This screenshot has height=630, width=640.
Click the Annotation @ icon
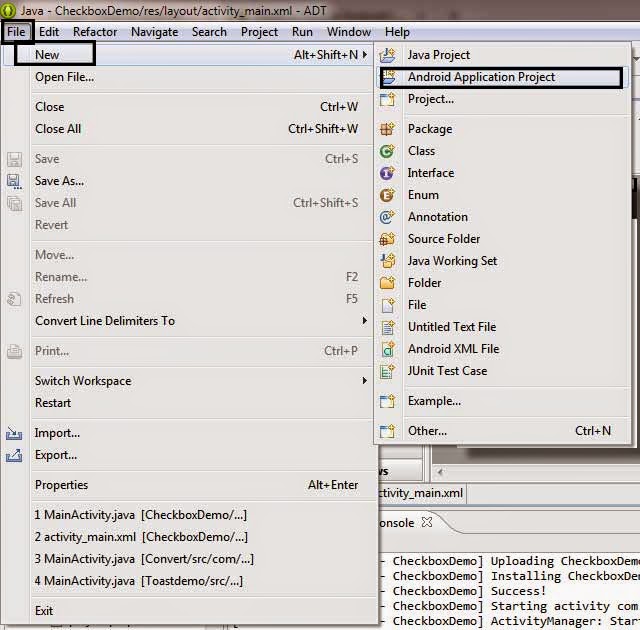tap(387, 217)
